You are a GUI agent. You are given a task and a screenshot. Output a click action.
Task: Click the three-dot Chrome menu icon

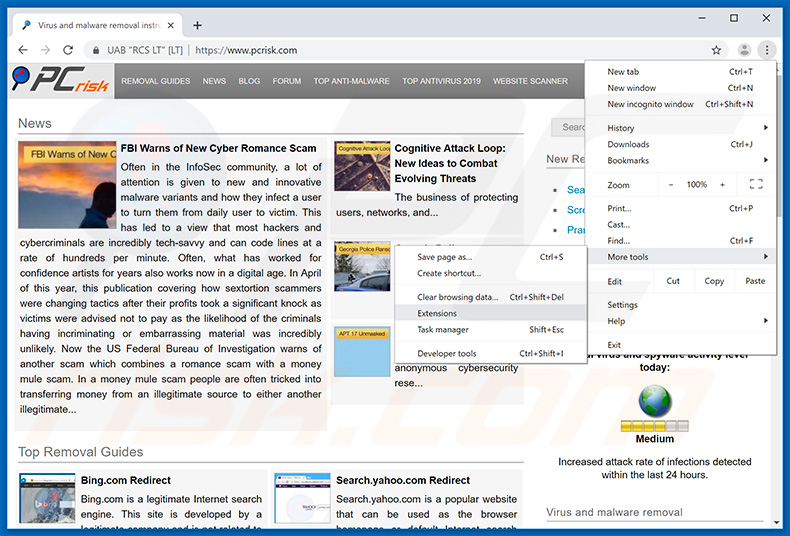[x=767, y=50]
